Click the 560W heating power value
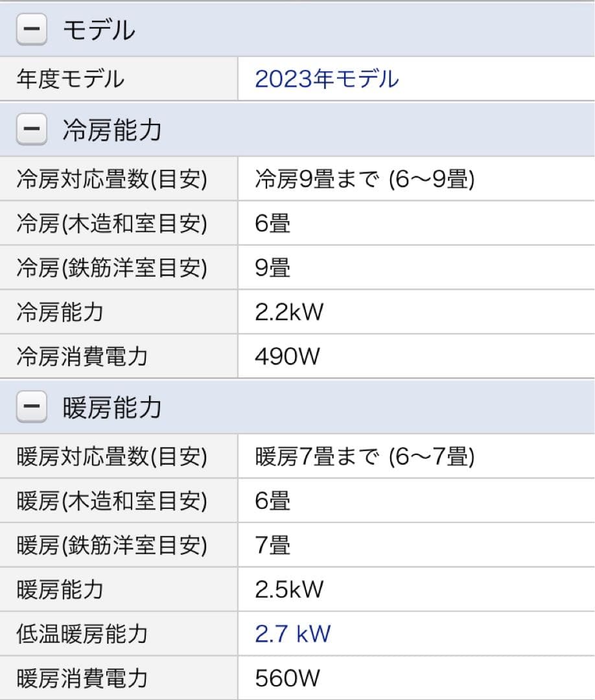The image size is (595, 700). 287,678
